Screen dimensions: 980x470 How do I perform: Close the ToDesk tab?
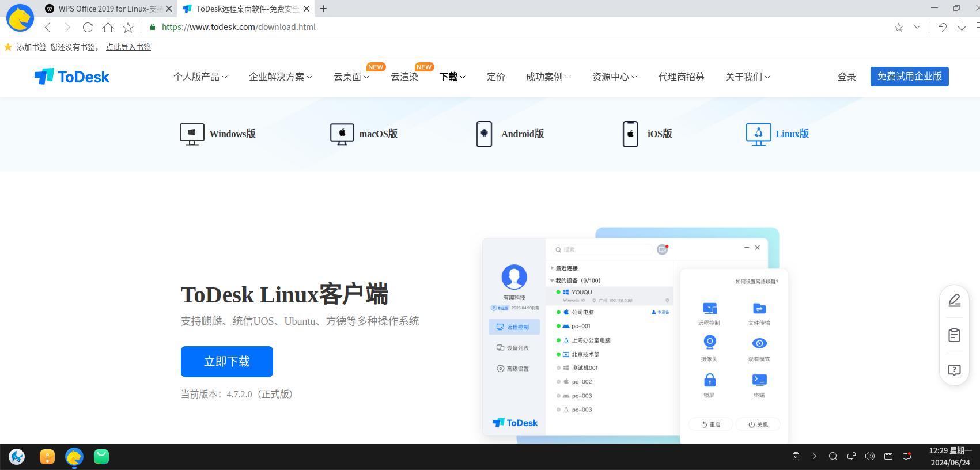tap(307, 9)
